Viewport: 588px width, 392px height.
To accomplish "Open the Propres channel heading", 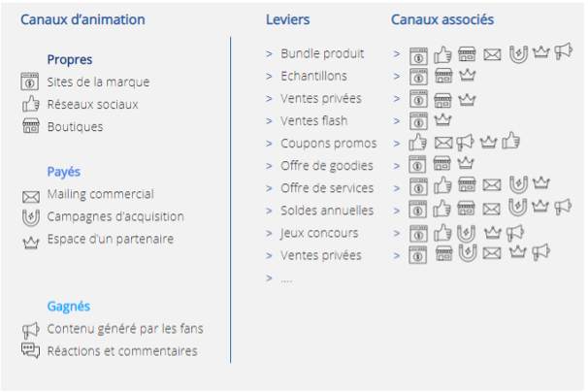I will 70,59.
